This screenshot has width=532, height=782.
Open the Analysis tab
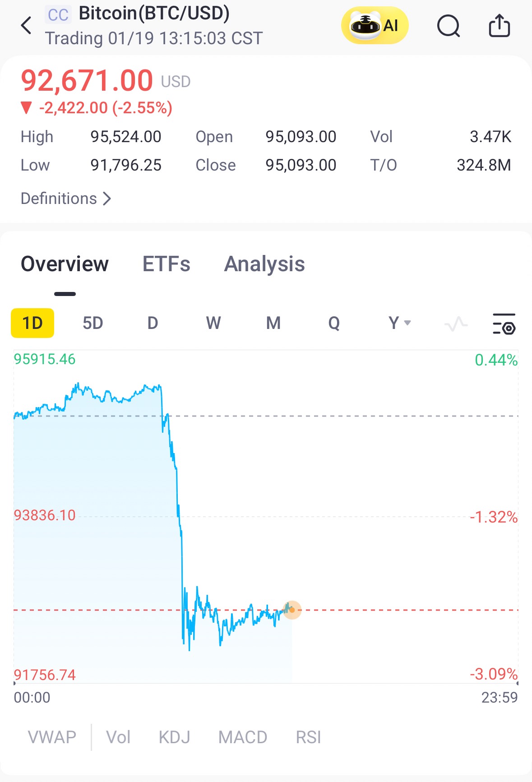264,264
